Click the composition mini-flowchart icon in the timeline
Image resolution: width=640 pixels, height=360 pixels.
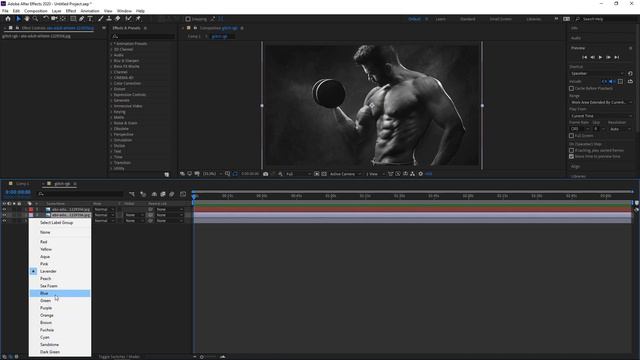pyautogui.click(x=132, y=194)
